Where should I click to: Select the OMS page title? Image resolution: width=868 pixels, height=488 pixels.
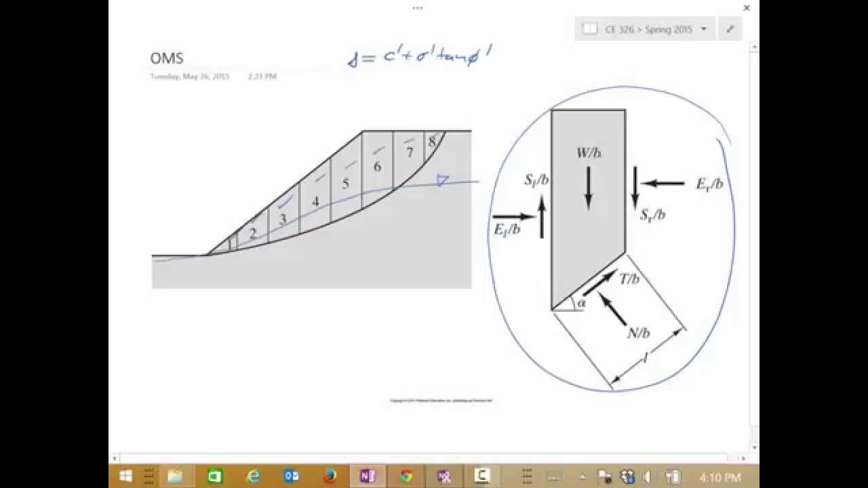tap(167, 58)
